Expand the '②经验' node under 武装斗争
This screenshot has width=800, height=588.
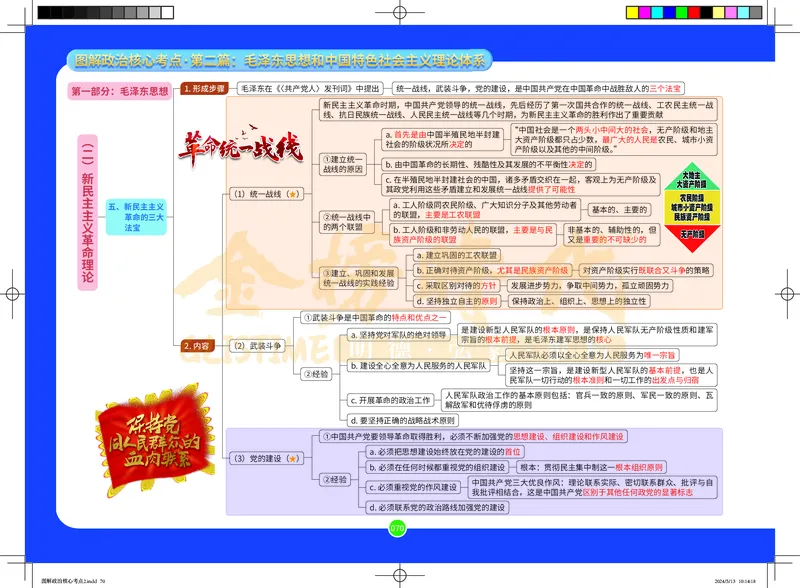coord(318,373)
